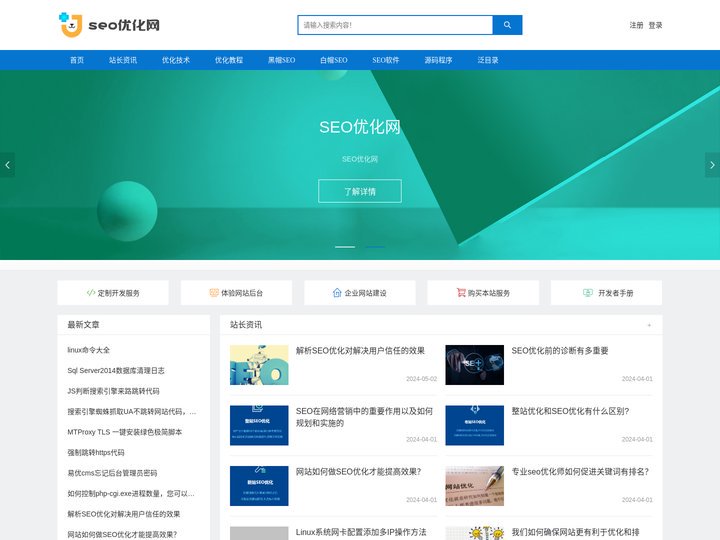This screenshot has width=720, height=540.
Task: Click monitor icon of 开发者手册
Action: click(x=588, y=292)
